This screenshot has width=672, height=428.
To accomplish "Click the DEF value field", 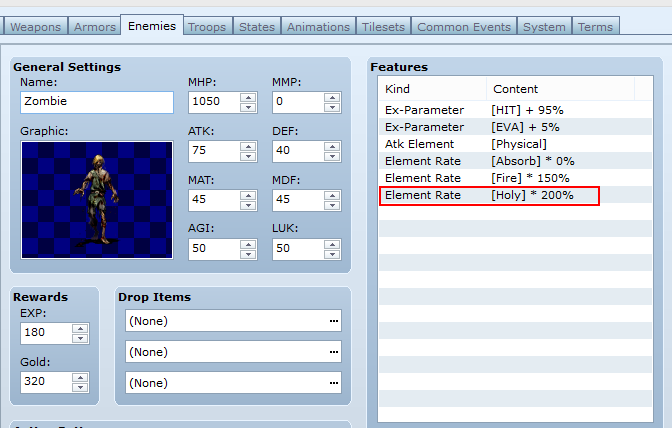I will 297,151.
